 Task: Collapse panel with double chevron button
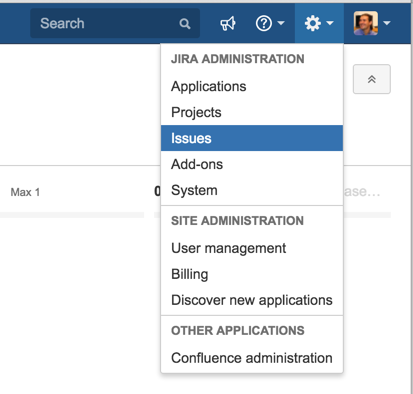click(x=372, y=79)
